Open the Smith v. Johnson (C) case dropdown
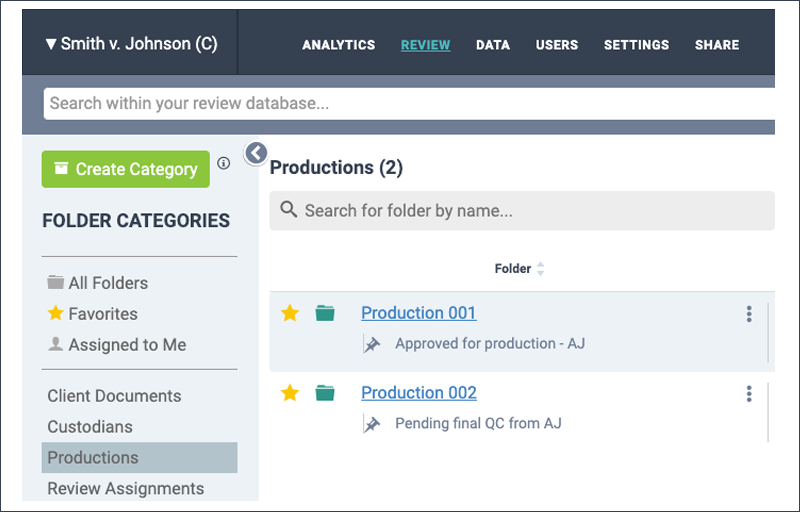Screen dimensions: 800x512 coord(132,44)
